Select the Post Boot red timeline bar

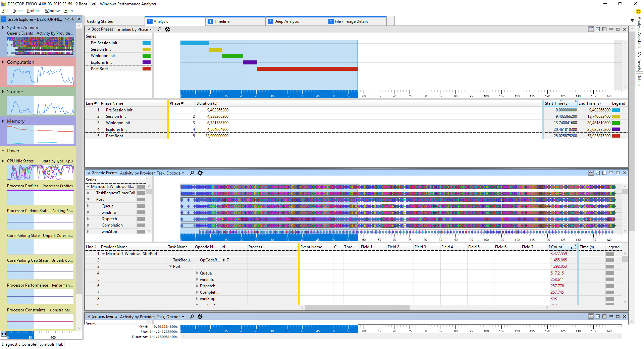pyautogui.click(x=307, y=69)
